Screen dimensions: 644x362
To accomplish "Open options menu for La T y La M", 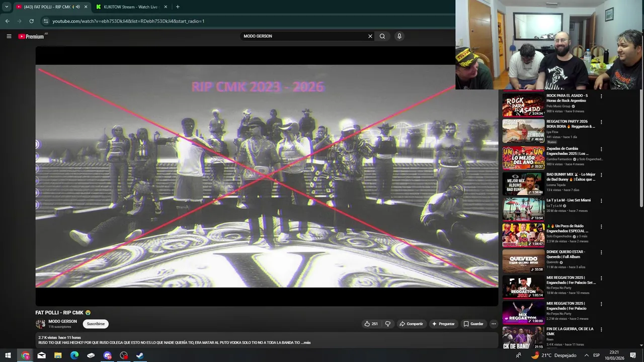I will [x=601, y=201].
